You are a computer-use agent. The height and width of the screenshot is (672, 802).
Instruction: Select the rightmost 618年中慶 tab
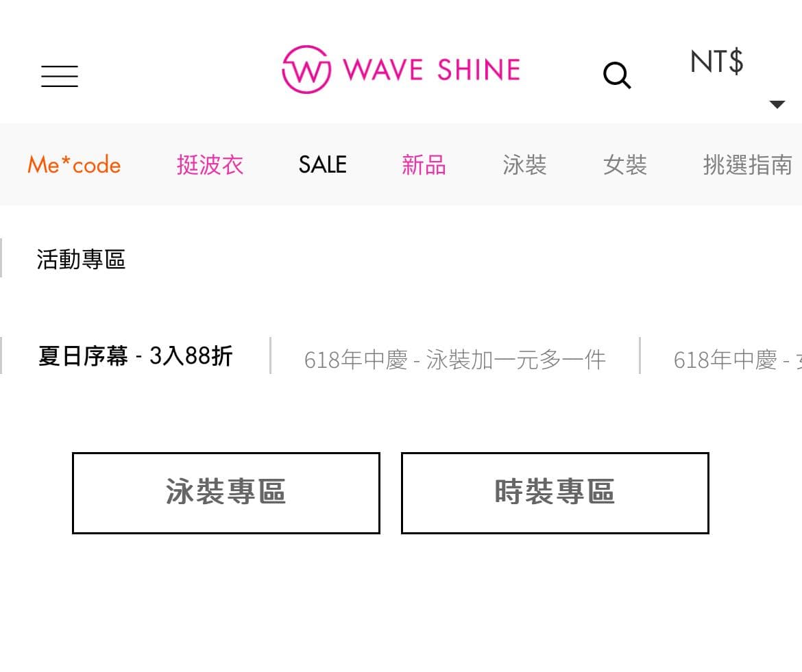[x=737, y=359]
